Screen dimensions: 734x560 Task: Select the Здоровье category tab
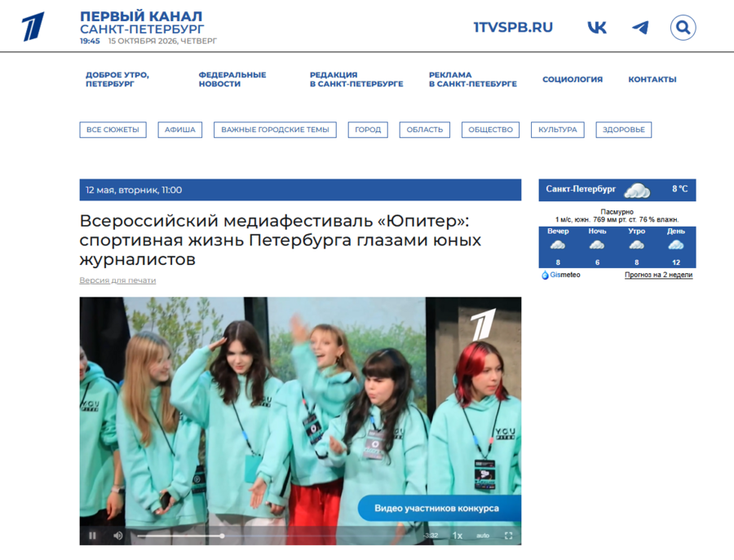[624, 130]
